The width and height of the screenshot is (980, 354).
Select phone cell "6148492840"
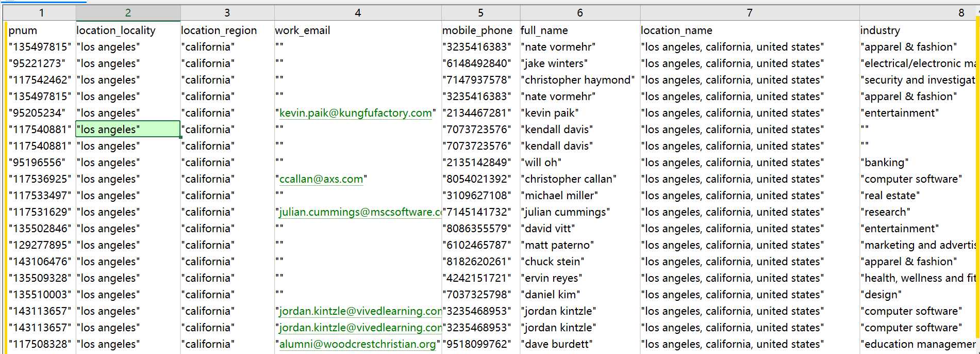click(x=480, y=63)
